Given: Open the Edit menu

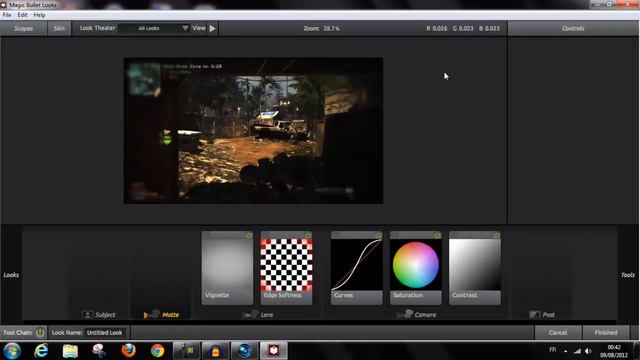Looking at the screenshot, I should point(22,15).
